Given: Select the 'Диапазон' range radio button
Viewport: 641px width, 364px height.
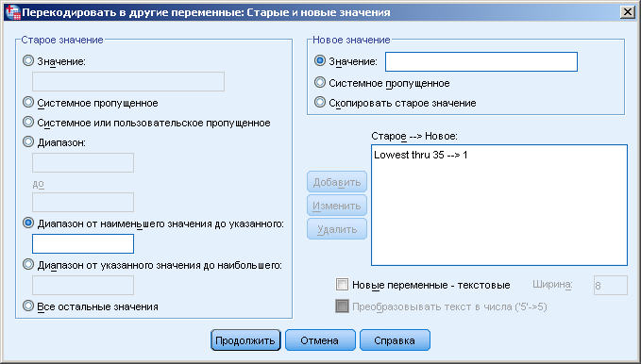Looking at the screenshot, I should 28,141.
